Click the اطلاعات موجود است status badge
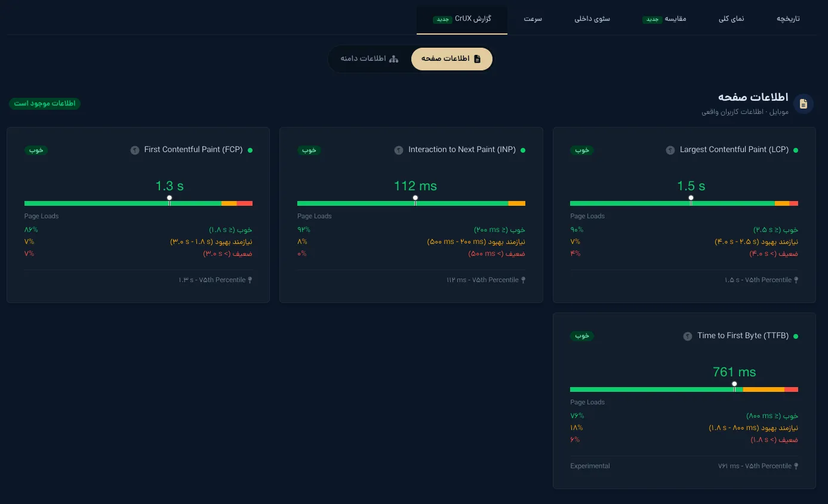Image resolution: width=828 pixels, height=504 pixels. [45, 103]
